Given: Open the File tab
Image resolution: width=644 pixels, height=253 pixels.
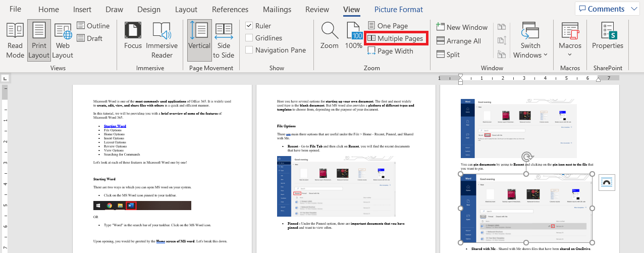Looking at the screenshot, I should coord(15,10).
